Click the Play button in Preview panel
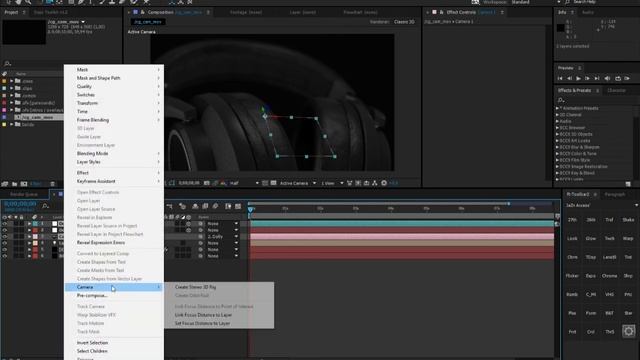 pyautogui.click(x=578, y=78)
